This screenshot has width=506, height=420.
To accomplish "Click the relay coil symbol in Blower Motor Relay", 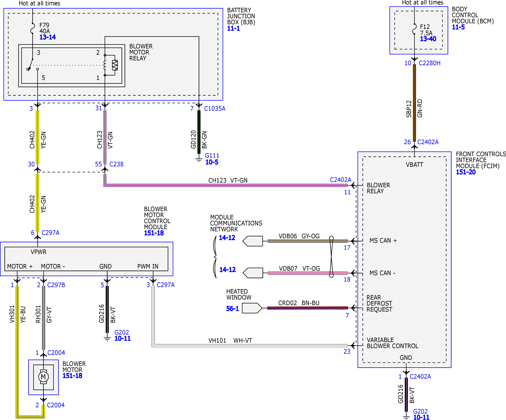I will coord(105,65).
